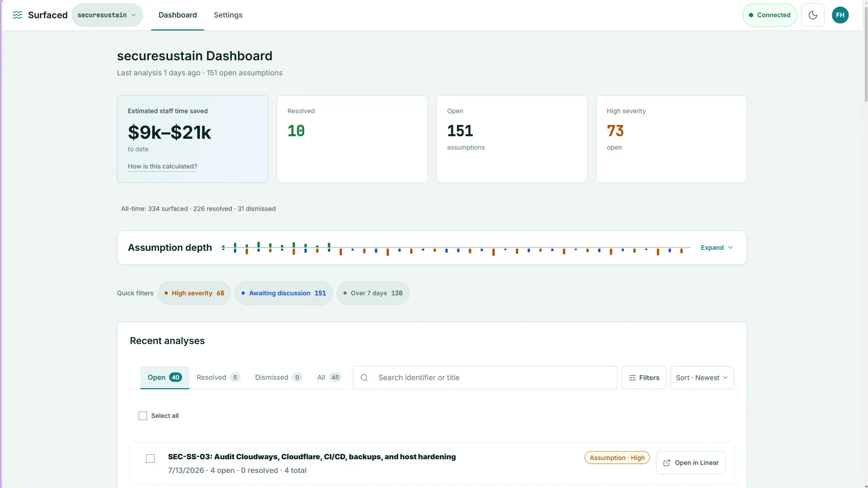Toggle Over 7 days quick filter
Viewport: 868px width, 488px height.
click(x=373, y=293)
